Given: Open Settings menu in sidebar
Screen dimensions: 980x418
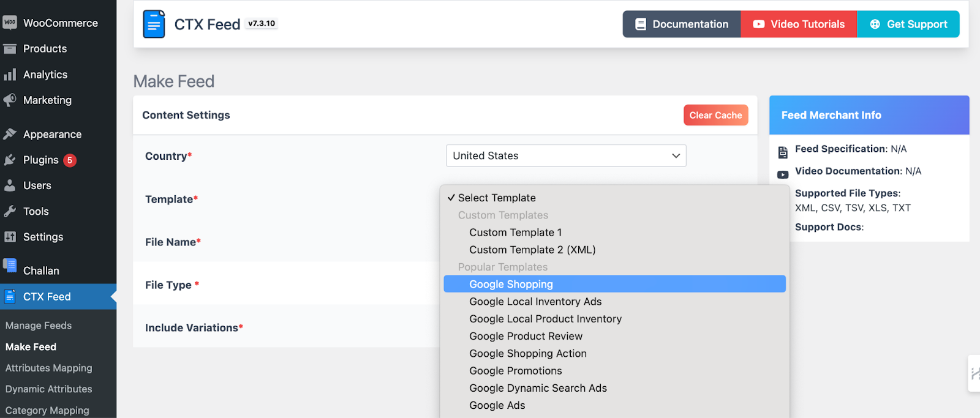Looking at the screenshot, I should click(x=58, y=237).
